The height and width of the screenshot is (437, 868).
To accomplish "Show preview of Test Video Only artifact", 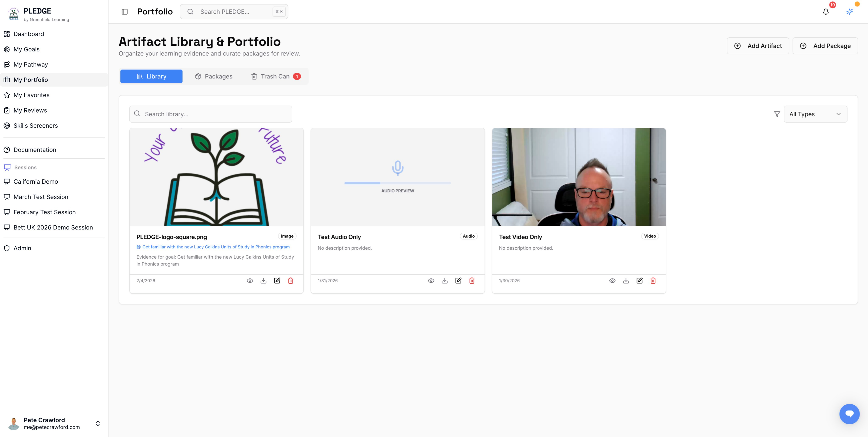I will pos(613,280).
